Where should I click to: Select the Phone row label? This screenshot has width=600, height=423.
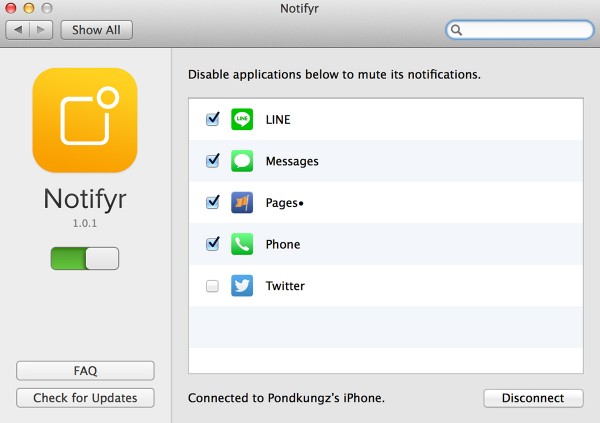pyautogui.click(x=283, y=244)
